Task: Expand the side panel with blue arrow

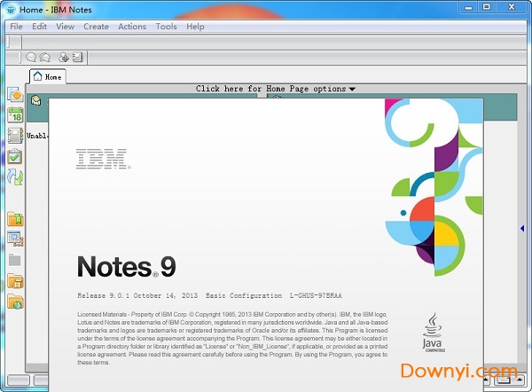Action: (x=522, y=229)
